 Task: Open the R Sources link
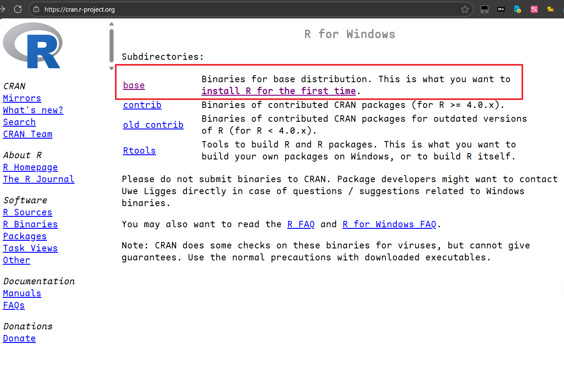click(28, 212)
